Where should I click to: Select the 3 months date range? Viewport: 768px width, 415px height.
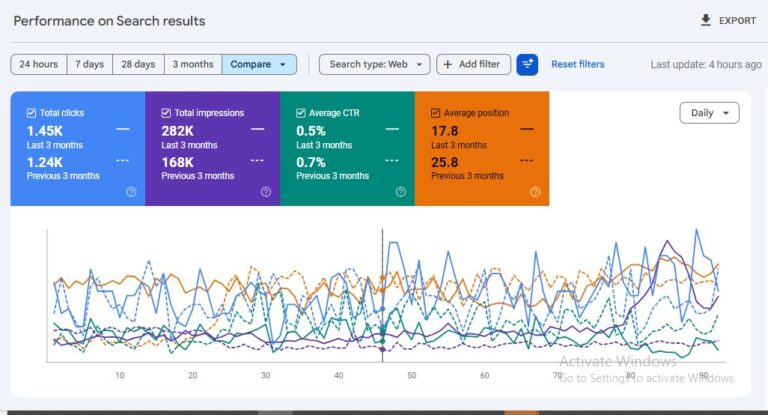coord(193,64)
